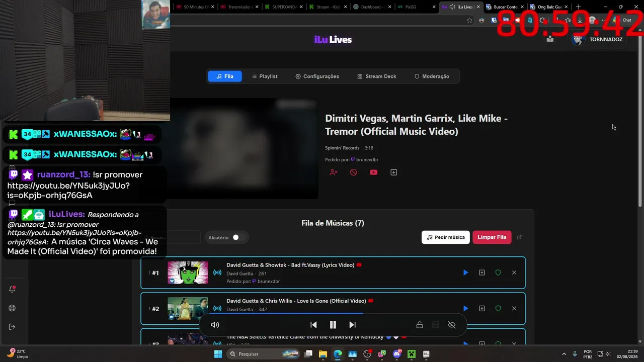Open current Tremor song on YouTube
Screen dimensions: 644x362
click(x=373, y=172)
